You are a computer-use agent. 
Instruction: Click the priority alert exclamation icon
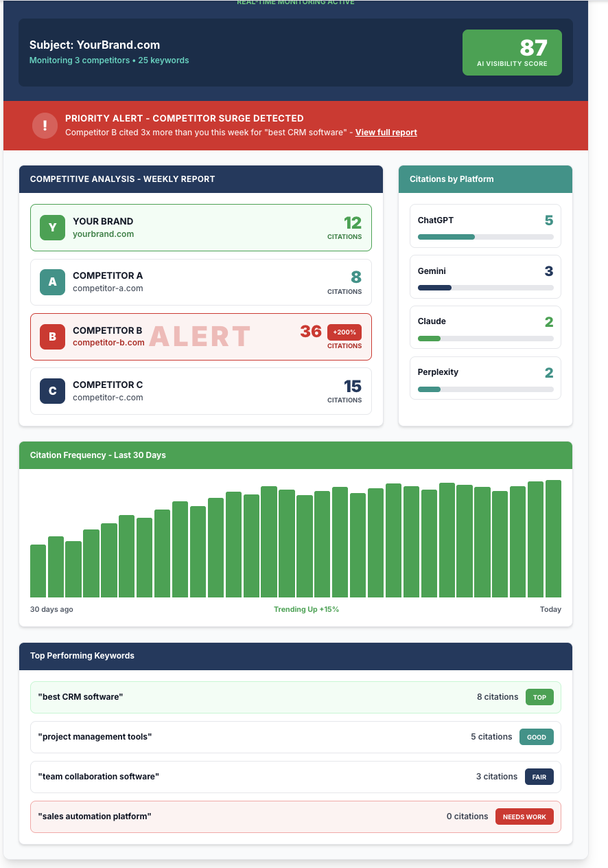click(x=45, y=126)
